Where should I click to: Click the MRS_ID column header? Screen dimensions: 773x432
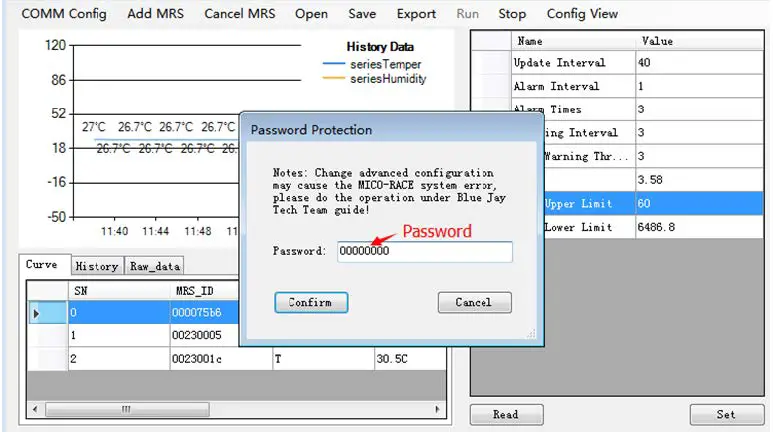point(204,291)
